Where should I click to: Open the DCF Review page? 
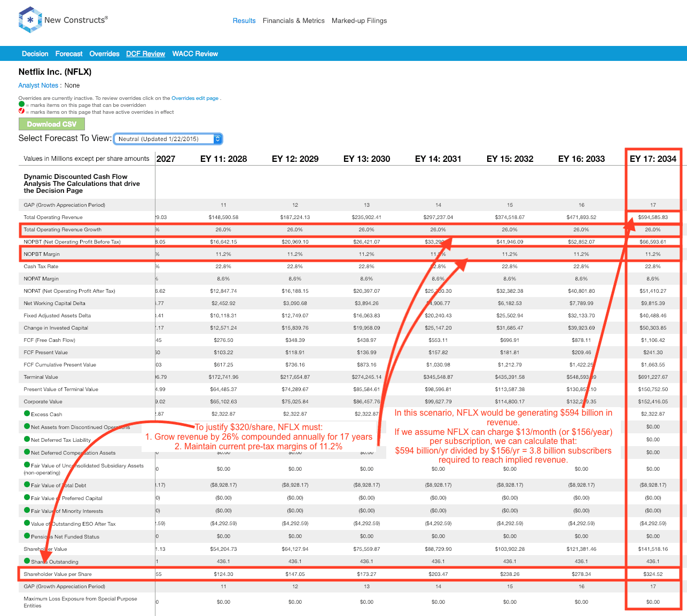(146, 54)
